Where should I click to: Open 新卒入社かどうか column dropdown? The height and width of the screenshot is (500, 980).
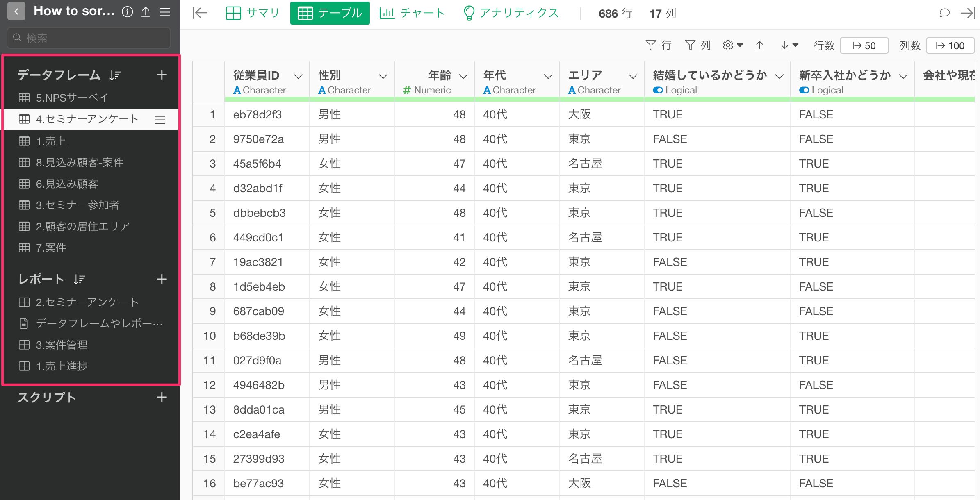coord(903,76)
